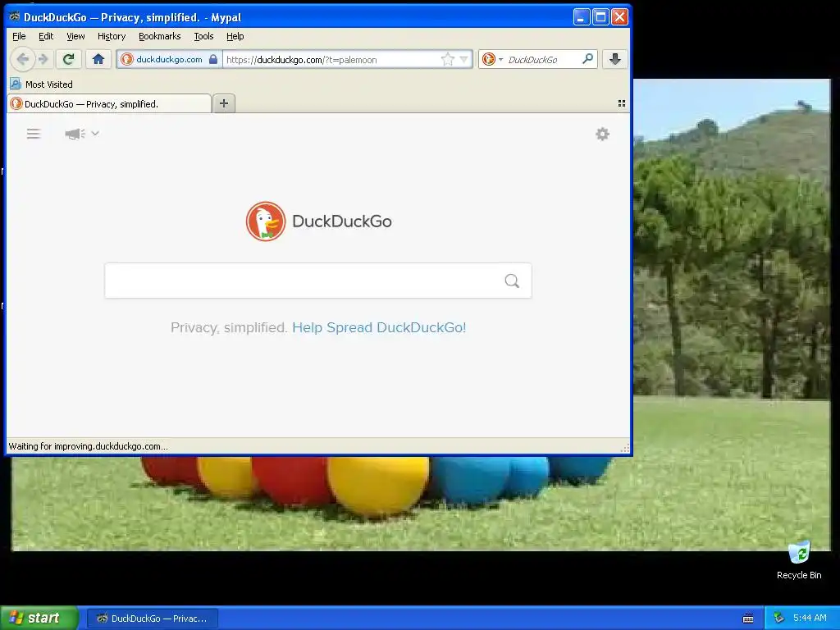Open the Edit menu

[x=46, y=36]
